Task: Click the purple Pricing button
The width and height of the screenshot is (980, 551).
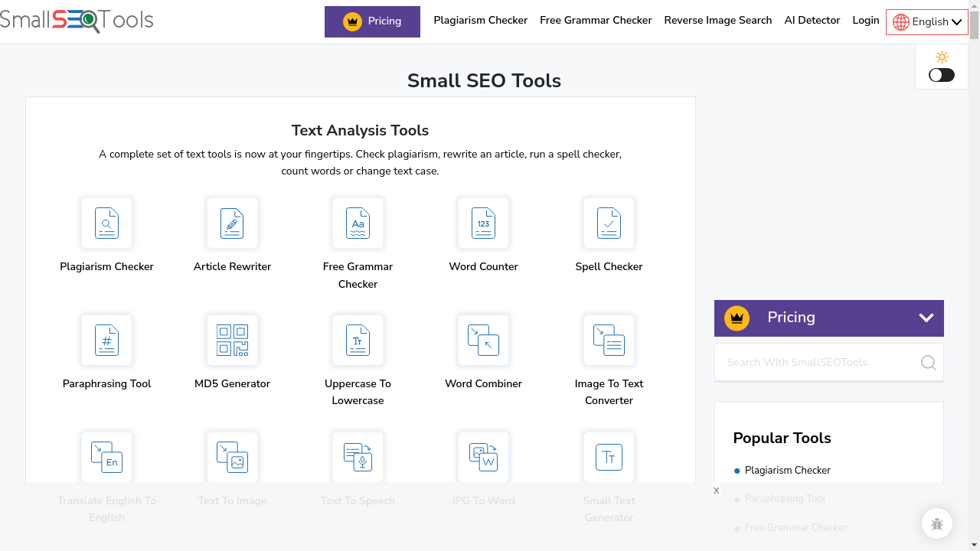Action: click(x=372, y=21)
